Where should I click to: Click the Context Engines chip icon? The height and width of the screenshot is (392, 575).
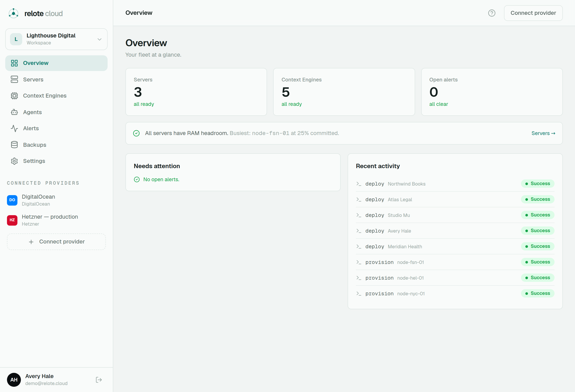pyautogui.click(x=14, y=96)
